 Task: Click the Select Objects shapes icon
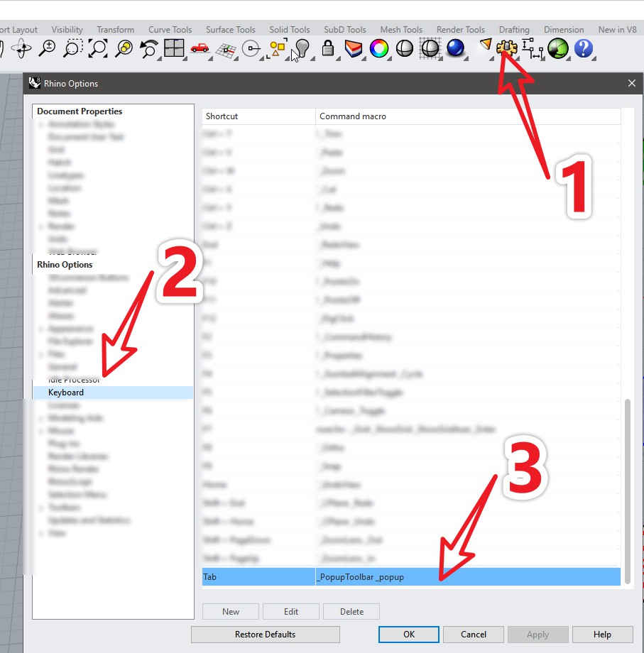point(277,48)
